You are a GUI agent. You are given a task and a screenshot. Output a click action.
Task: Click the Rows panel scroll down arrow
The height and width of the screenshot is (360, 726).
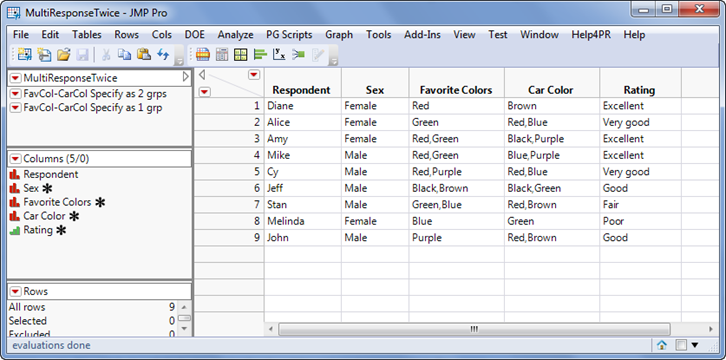pyautogui.click(x=184, y=328)
